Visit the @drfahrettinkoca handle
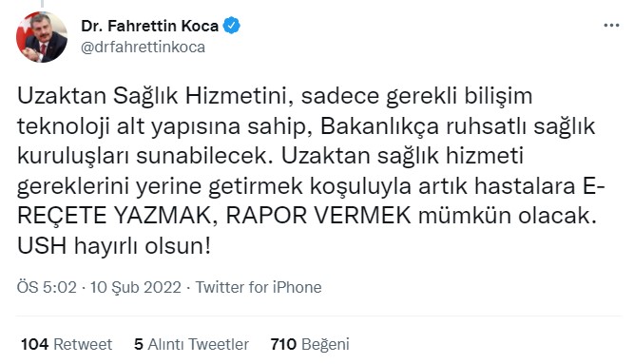Image resolution: width=634 pixels, height=364 pixels. [144, 47]
